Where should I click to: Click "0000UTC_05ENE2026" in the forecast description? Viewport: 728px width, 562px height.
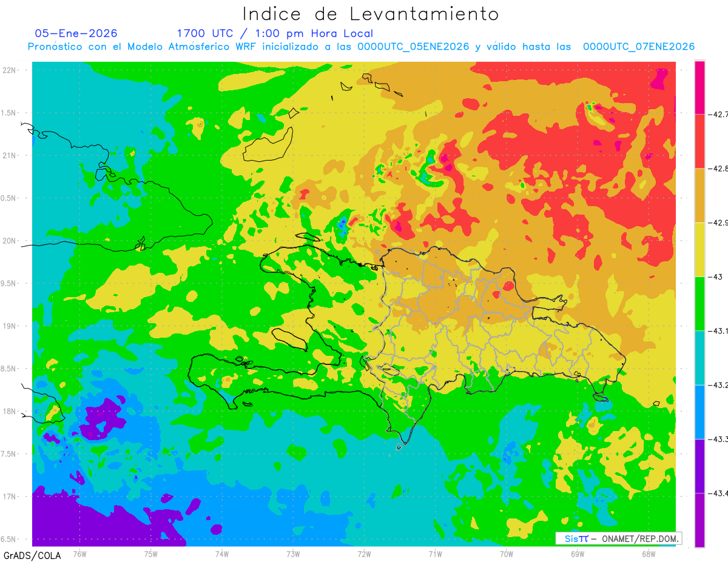tap(413, 47)
